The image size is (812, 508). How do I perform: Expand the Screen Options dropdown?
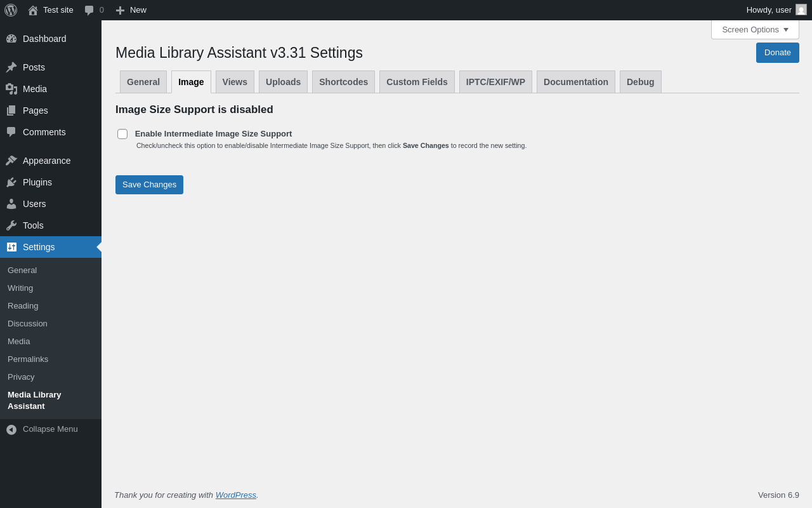pos(755,29)
